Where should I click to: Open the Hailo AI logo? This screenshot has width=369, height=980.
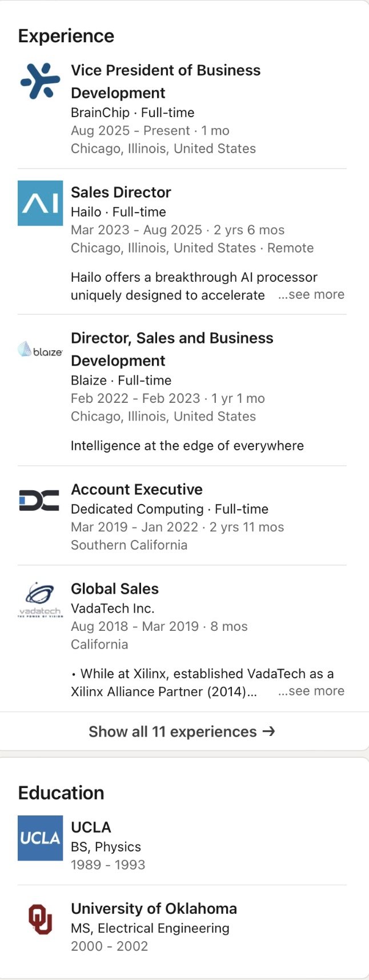[x=40, y=203]
